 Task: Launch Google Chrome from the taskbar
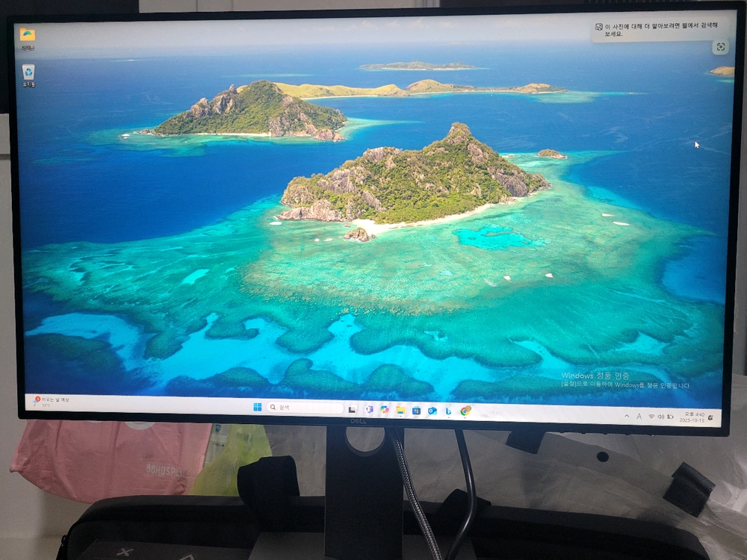point(465,411)
